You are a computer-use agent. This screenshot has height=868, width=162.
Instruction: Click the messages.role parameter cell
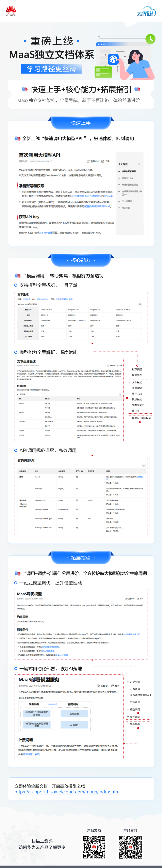40,500
